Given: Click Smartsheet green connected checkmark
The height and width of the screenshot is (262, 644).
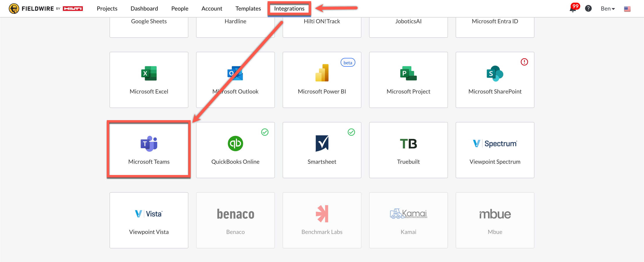Looking at the screenshot, I should (351, 132).
